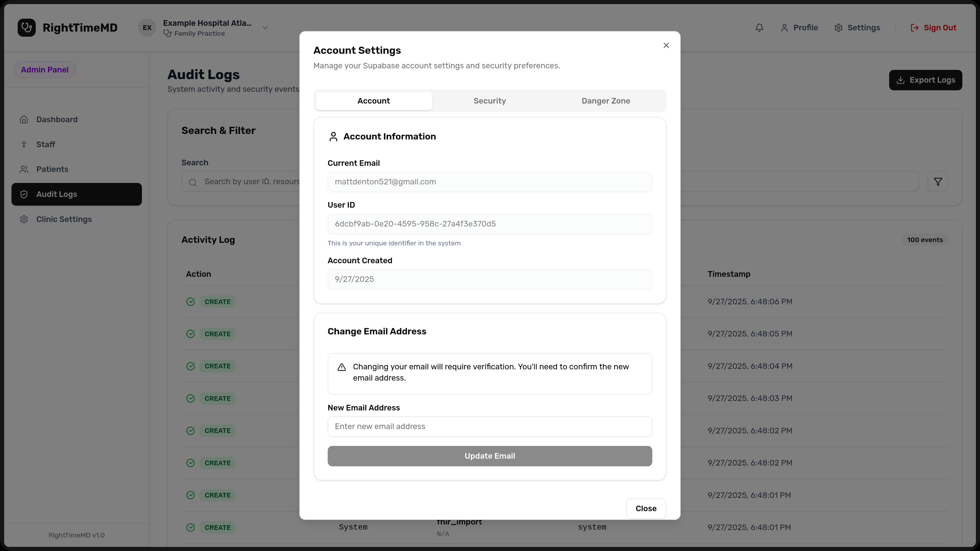
Task: Open Patients in the sidebar
Action: tap(52, 169)
